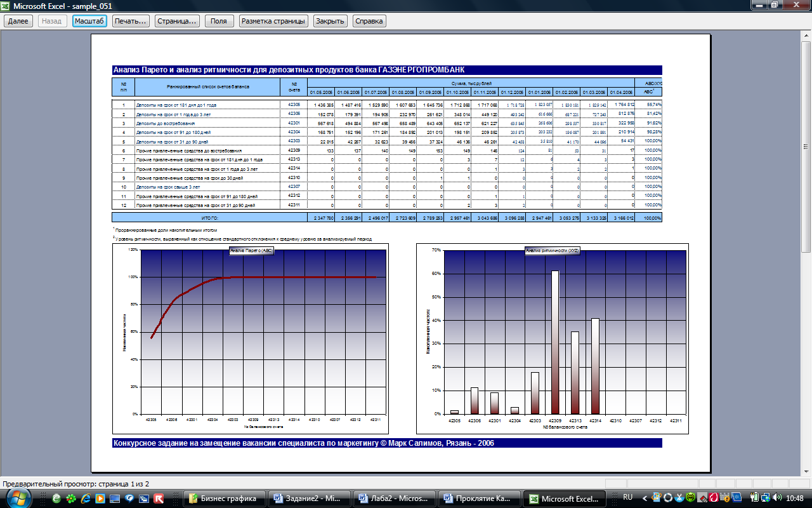Go to next page with Далее
The height and width of the screenshot is (508, 812).
(x=18, y=21)
